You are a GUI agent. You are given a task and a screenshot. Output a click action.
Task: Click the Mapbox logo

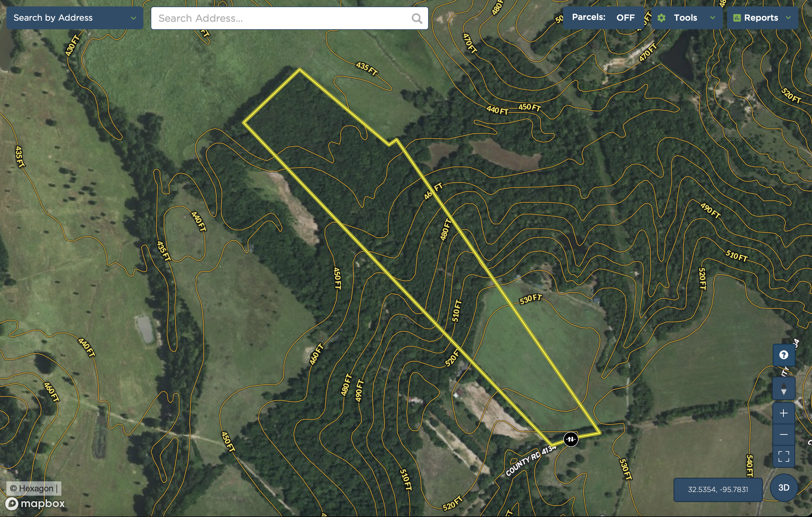point(35,503)
